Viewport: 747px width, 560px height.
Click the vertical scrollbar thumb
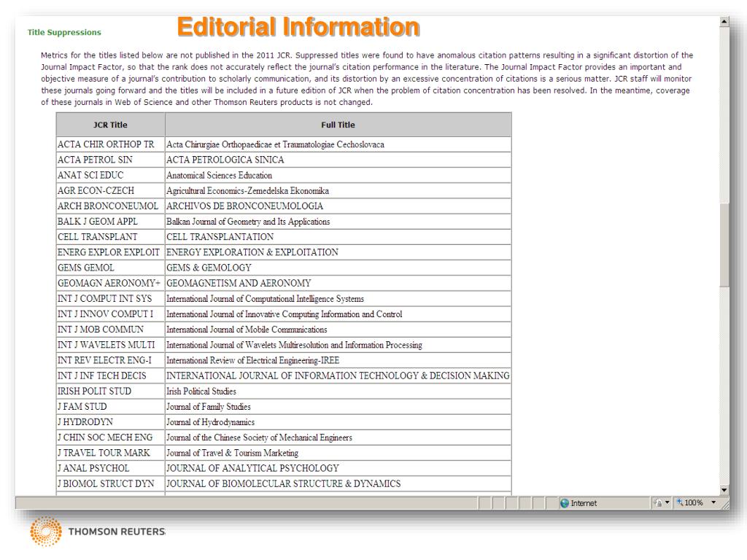tap(724, 245)
